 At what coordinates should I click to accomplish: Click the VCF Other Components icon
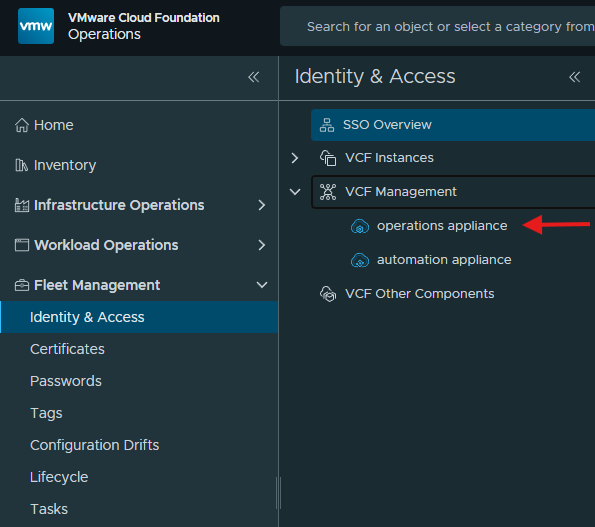(x=328, y=294)
